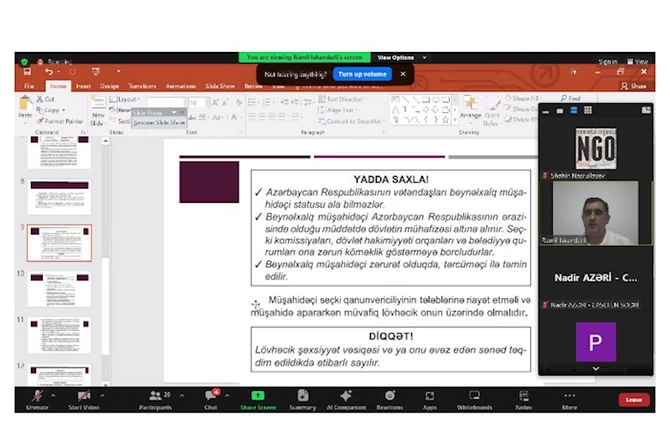Open Whiteboards in Zoom toolbar
Image resolution: width=670 pixels, height=441 pixels.
474,400
